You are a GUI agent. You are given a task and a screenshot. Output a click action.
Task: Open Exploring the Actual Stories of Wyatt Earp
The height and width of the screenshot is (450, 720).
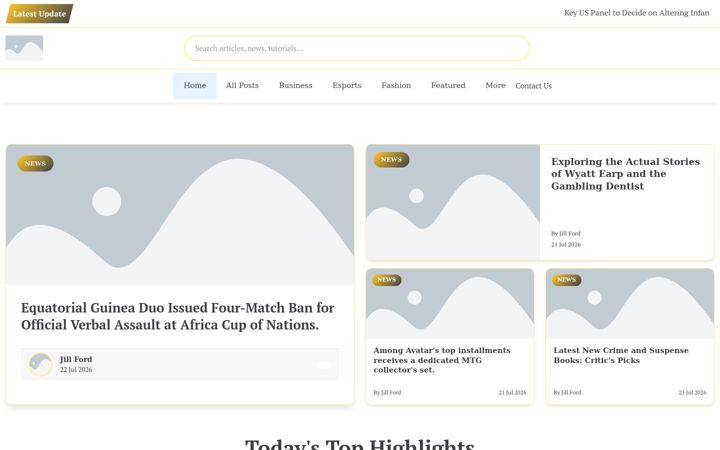point(625,174)
